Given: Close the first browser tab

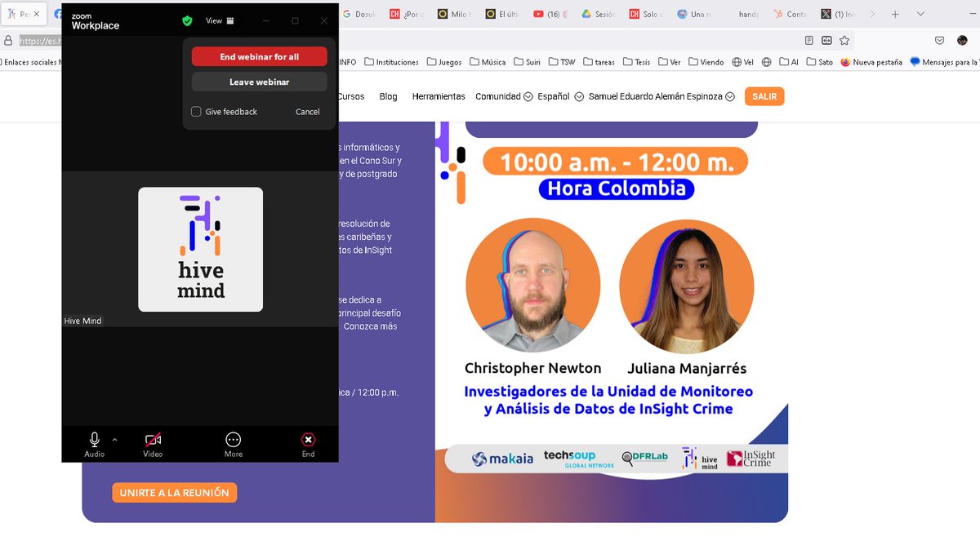Looking at the screenshot, I should click(x=38, y=14).
